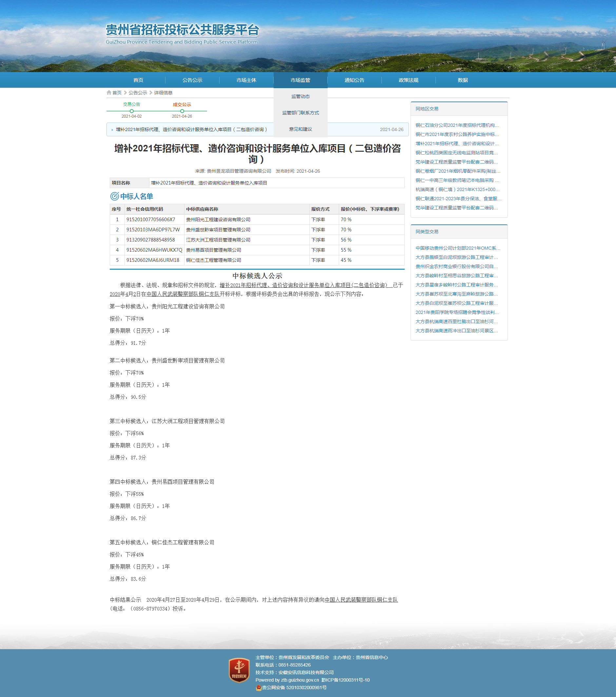Click source text 贵州昱龙项目管理咨询有限公司
The height and width of the screenshot is (697, 616).
point(239,171)
